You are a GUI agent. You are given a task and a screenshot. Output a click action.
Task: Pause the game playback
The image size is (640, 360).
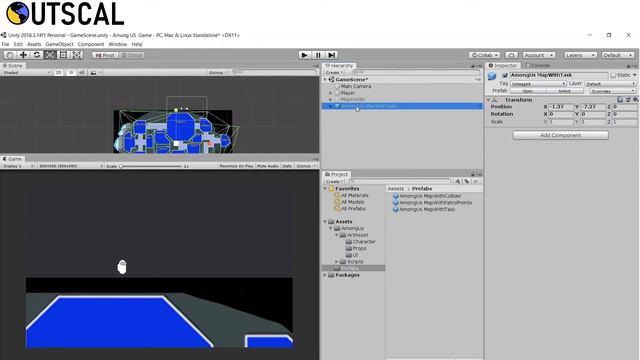coord(318,55)
